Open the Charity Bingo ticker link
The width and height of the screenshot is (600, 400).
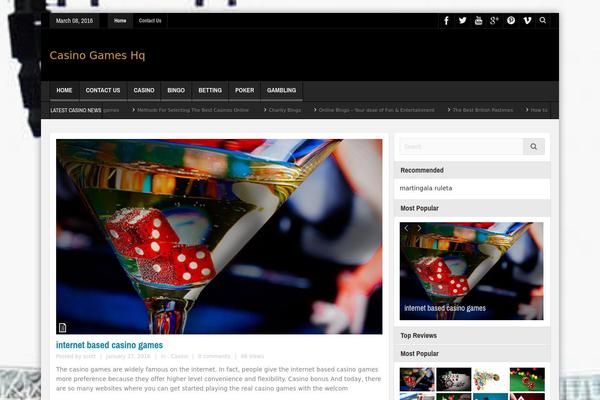tap(285, 110)
